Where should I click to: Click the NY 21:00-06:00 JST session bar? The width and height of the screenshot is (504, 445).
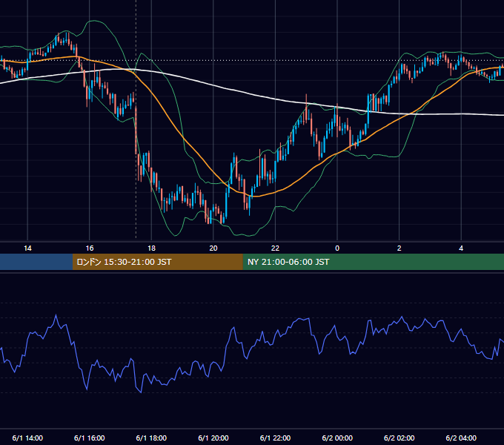(x=373, y=262)
